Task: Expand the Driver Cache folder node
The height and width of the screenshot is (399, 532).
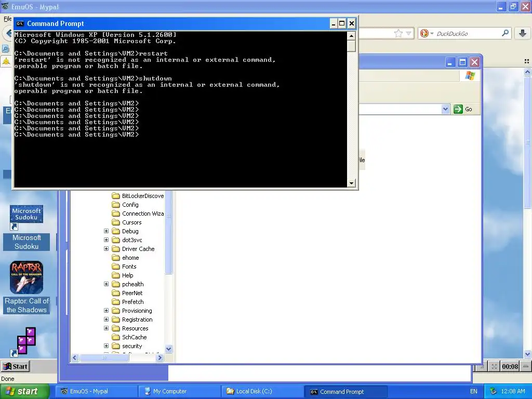Action: point(106,248)
